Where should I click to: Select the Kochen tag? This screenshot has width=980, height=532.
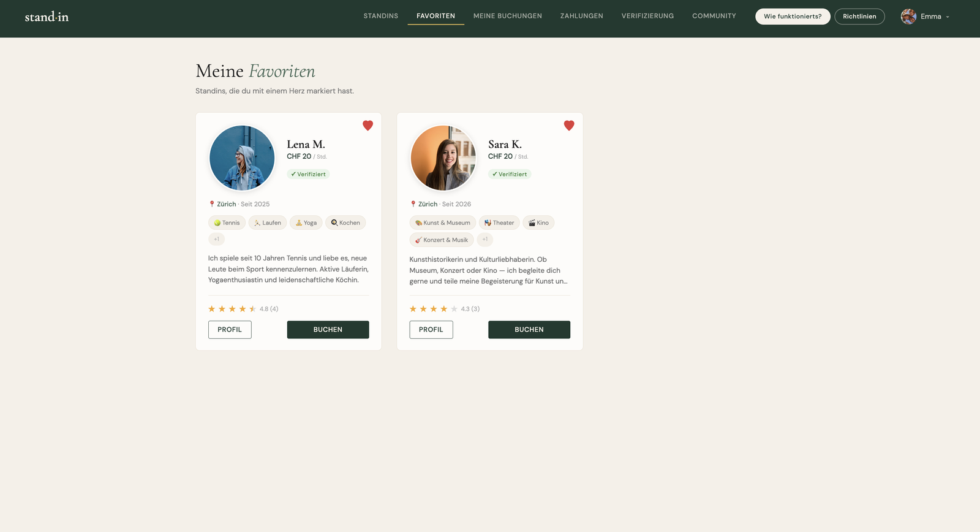click(345, 222)
